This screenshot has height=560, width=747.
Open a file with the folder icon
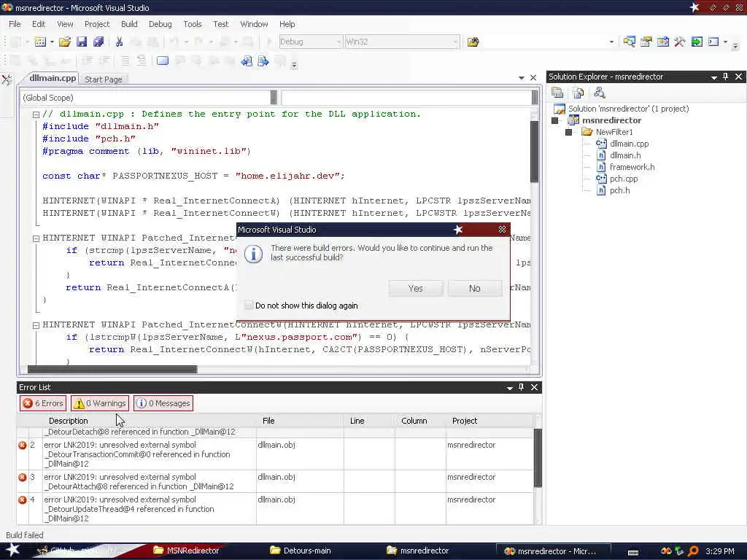tap(64, 42)
